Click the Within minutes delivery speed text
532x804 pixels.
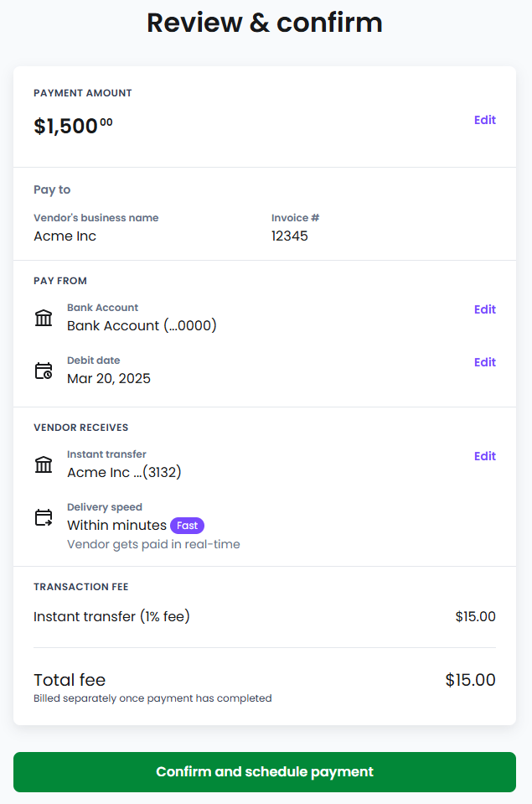click(x=116, y=526)
